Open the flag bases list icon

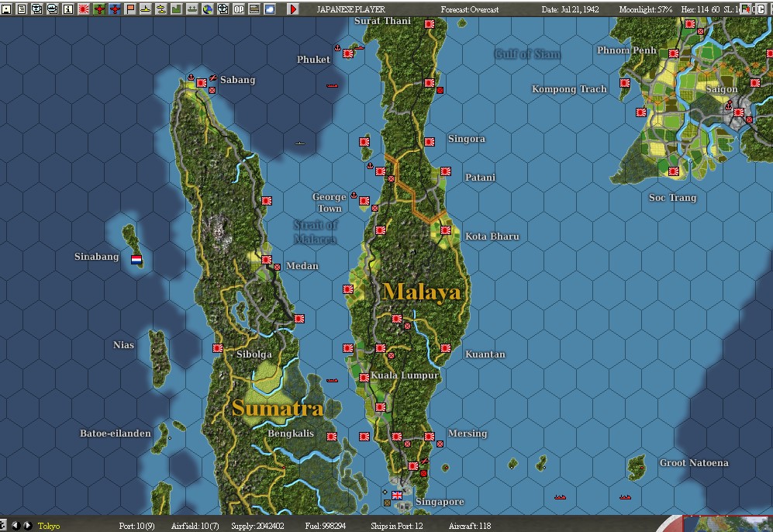[x=129, y=7]
